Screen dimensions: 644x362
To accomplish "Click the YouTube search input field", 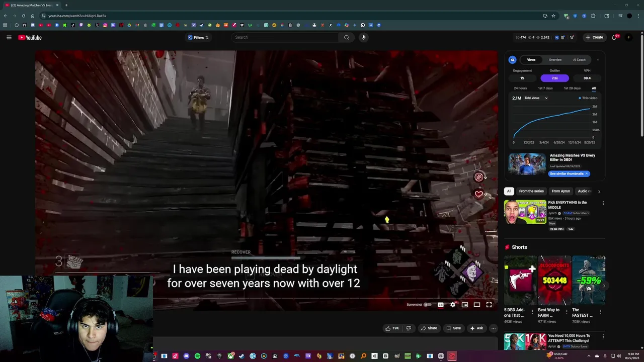I will pos(285,37).
